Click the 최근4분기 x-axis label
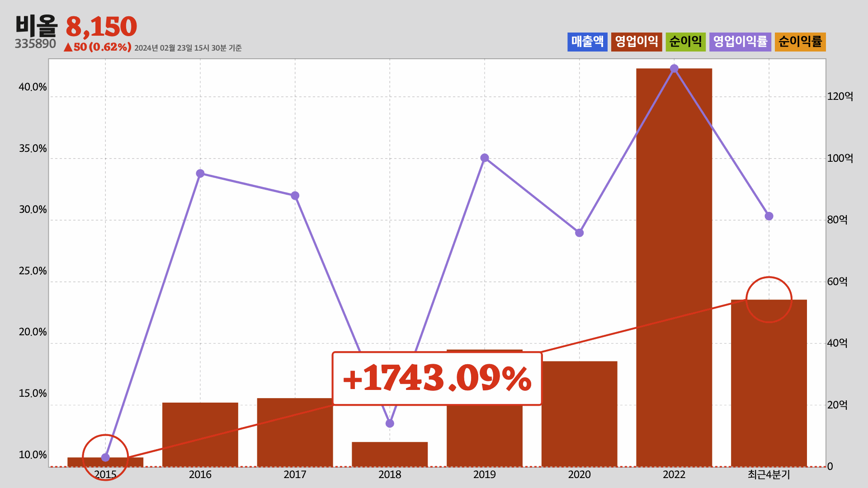 pos(769,474)
